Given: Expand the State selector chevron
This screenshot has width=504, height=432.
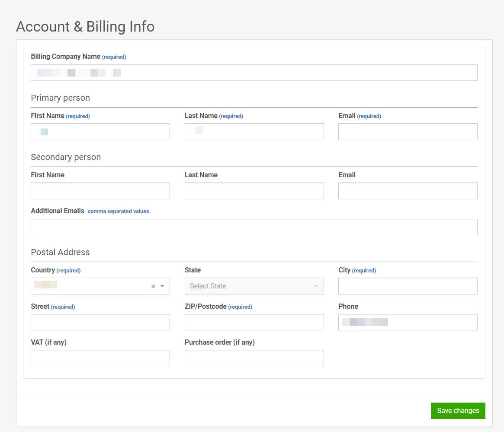Looking at the screenshot, I should (317, 286).
